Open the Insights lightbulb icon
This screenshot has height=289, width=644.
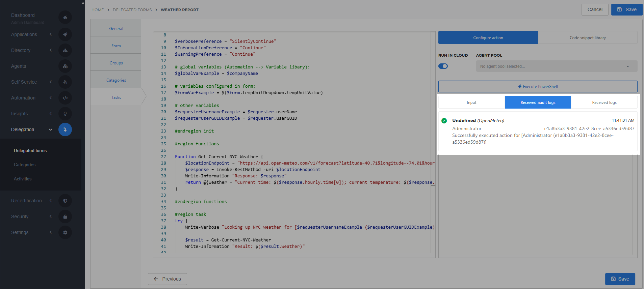click(65, 114)
